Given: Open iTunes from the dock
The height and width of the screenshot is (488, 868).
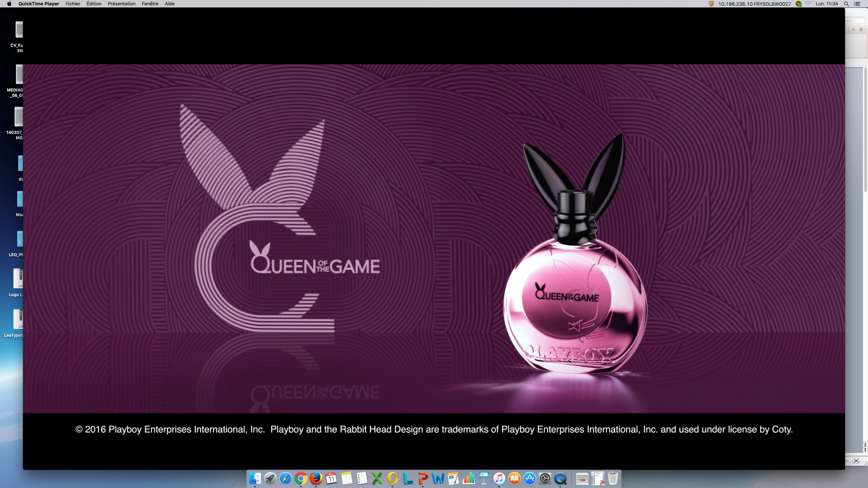Looking at the screenshot, I should coord(499,479).
